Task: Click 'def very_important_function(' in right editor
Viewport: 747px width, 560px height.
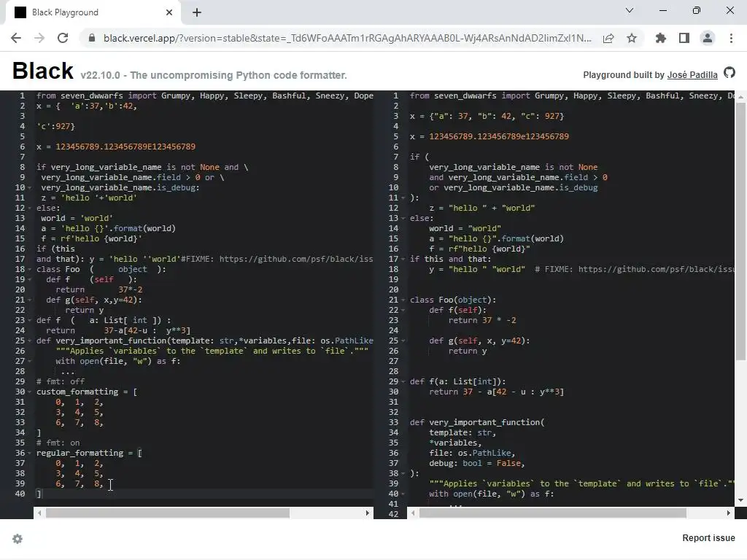Action: click(x=477, y=422)
